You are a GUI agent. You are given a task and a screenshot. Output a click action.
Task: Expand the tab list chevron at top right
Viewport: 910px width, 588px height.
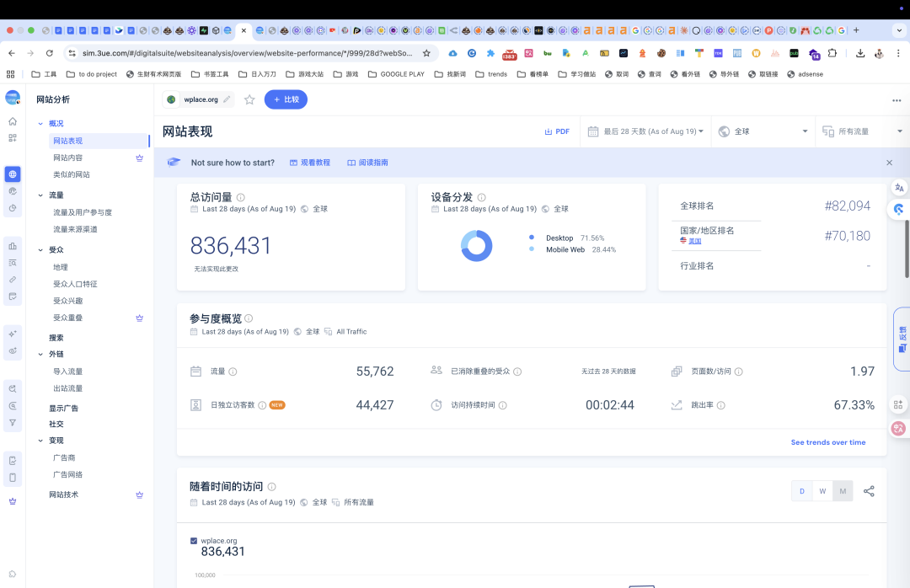click(x=899, y=30)
